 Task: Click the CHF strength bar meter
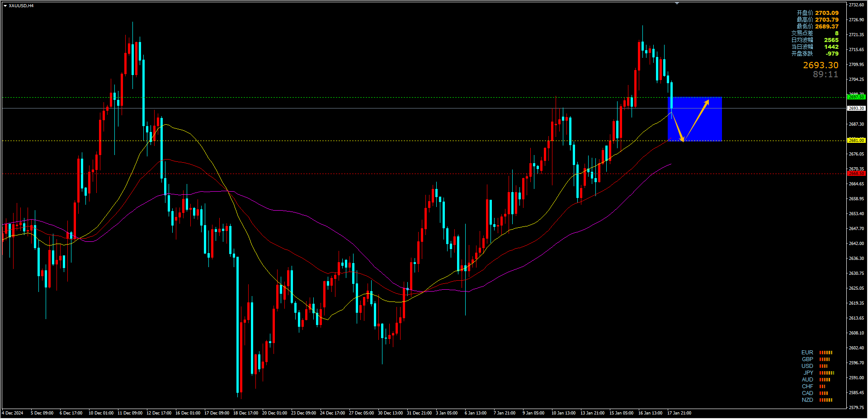coord(822,386)
